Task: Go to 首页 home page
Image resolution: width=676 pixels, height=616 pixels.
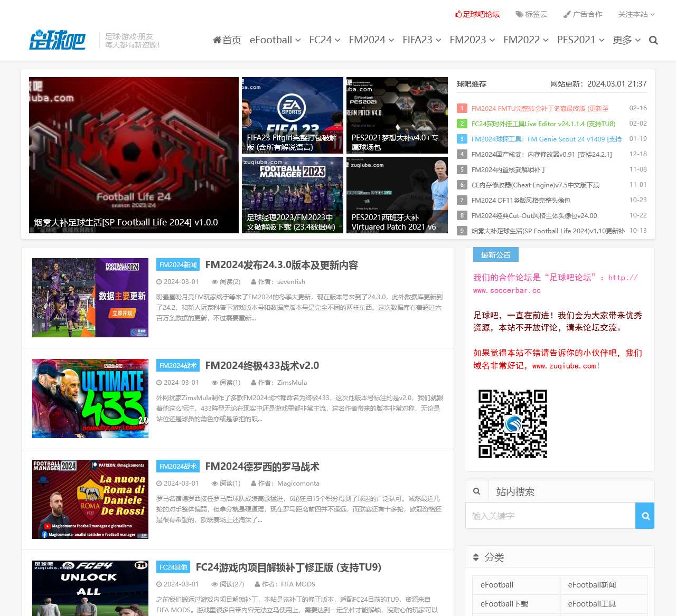Action: [227, 40]
